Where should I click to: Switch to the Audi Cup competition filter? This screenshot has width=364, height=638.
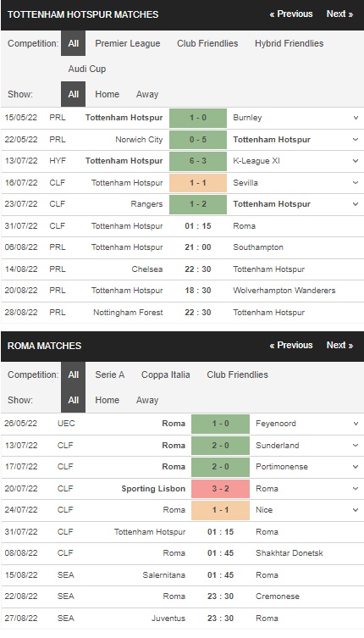click(87, 69)
